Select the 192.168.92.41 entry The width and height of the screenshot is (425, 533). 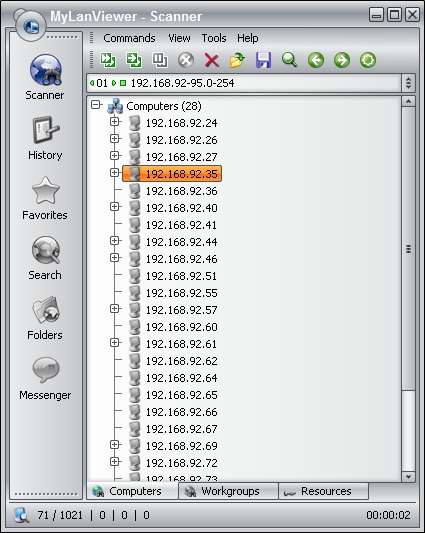tap(181, 225)
